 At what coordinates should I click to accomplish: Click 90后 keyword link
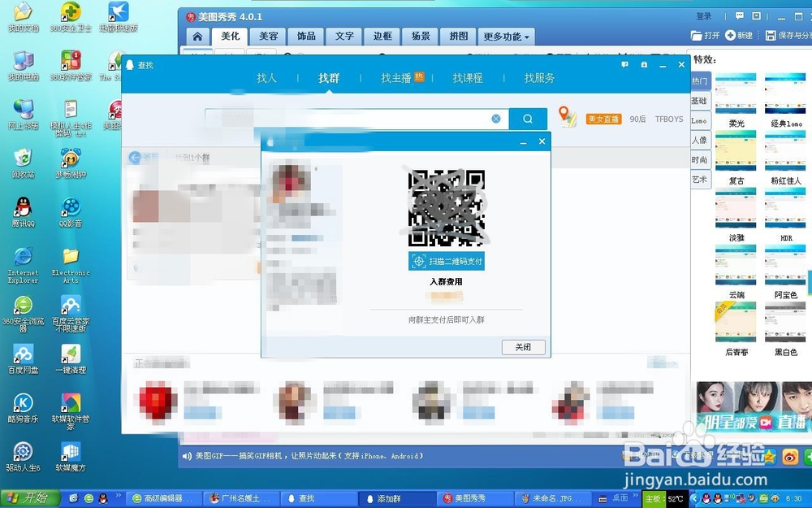click(637, 119)
